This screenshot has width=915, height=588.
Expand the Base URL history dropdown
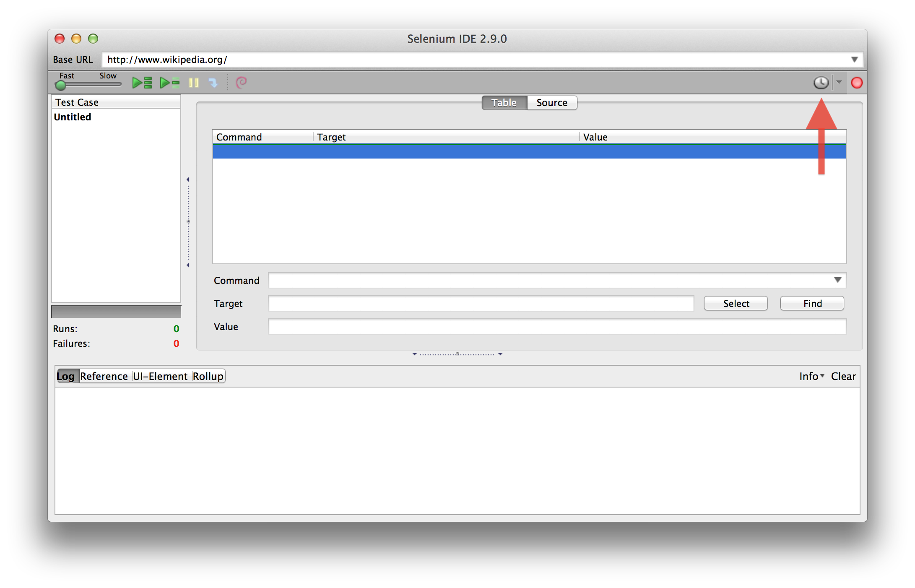pyautogui.click(x=854, y=60)
